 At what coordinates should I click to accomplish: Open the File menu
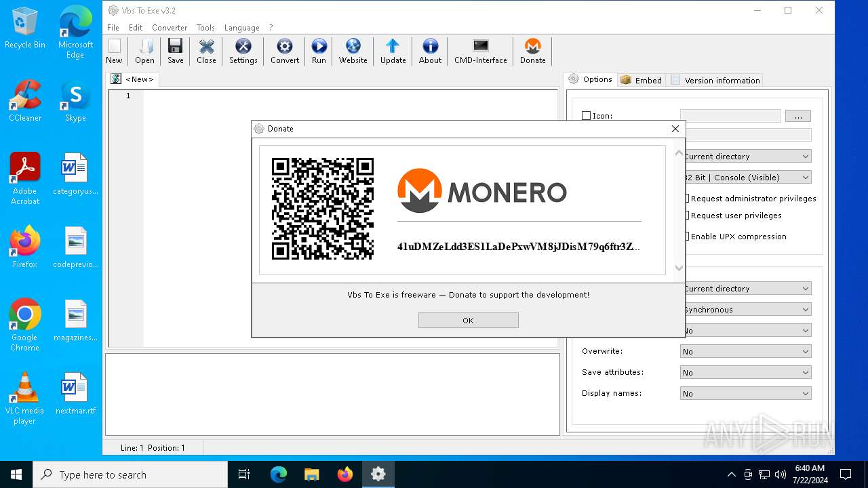(113, 28)
